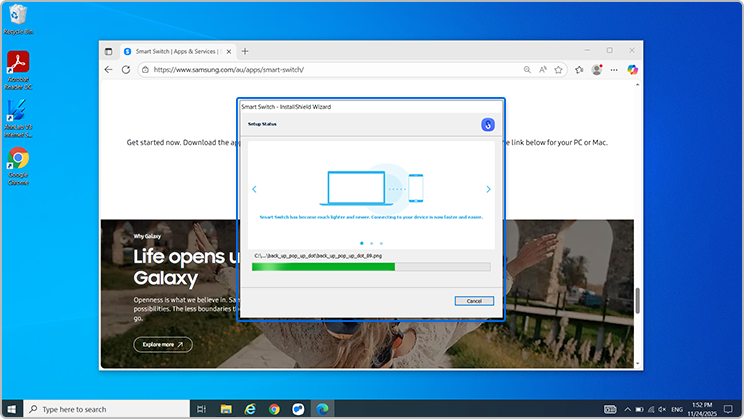Click Explore more button on Galaxy banner
This screenshot has width=744, height=419.
click(x=163, y=344)
